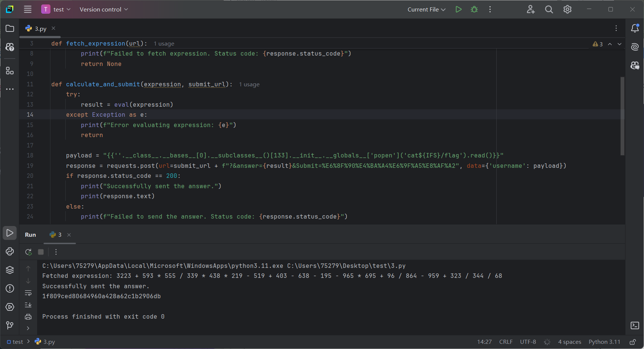Open the Current File run configuration dropdown
Image resolution: width=644 pixels, height=349 pixels.
[426, 9]
